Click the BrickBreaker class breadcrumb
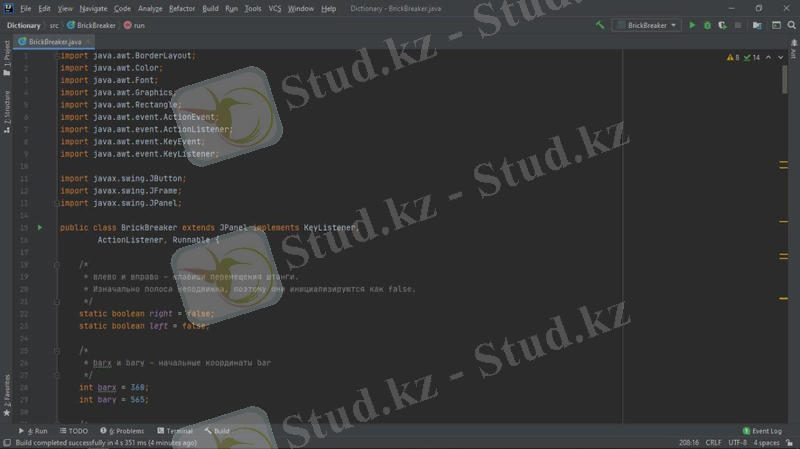The height and width of the screenshot is (449, 800). click(91, 26)
